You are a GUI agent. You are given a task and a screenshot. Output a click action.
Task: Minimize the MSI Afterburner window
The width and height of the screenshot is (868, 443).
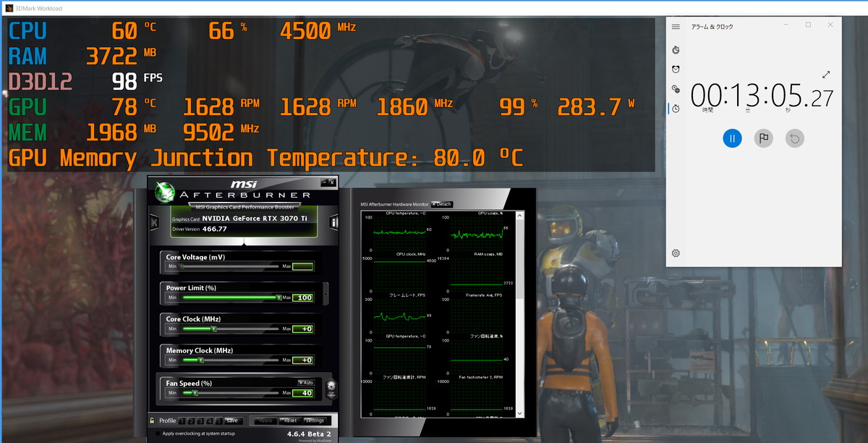[323, 182]
